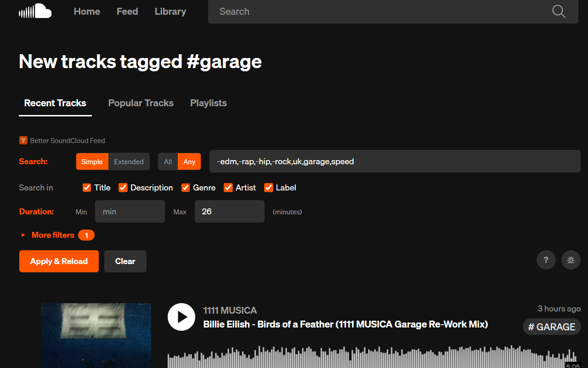Open the Recent Tracks tab
This screenshot has height=368, width=588.
(55, 103)
